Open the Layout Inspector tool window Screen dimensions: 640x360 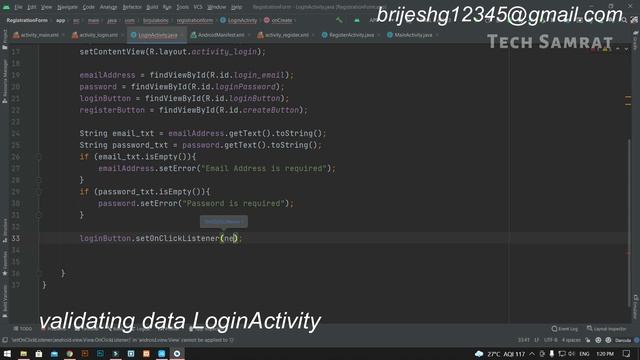pos(607,329)
